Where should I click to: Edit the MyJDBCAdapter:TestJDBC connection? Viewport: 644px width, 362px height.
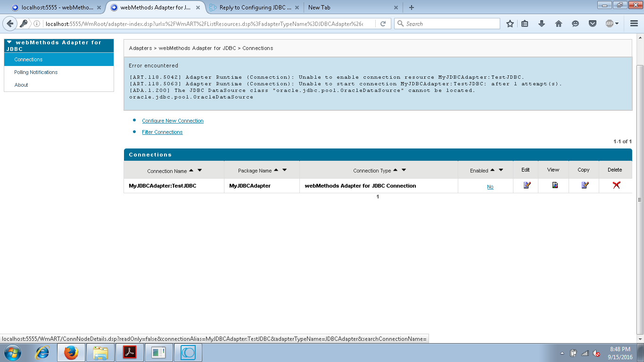(x=527, y=185)
